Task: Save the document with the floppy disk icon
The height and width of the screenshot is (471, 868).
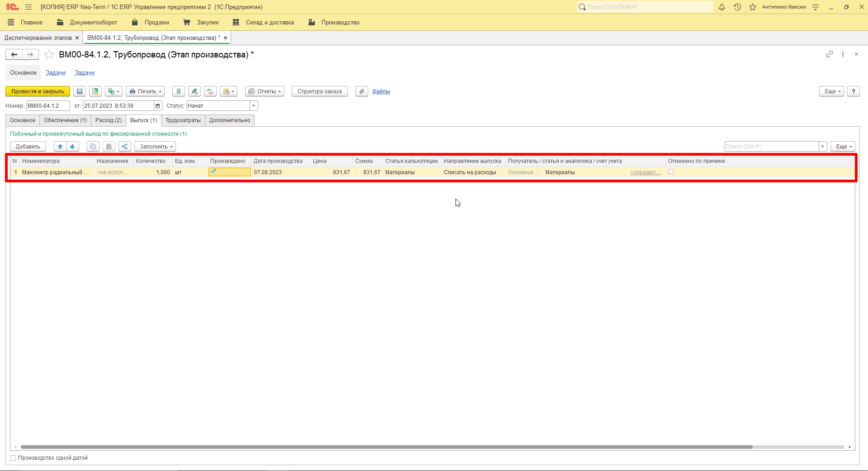Action: pos(80,91)
